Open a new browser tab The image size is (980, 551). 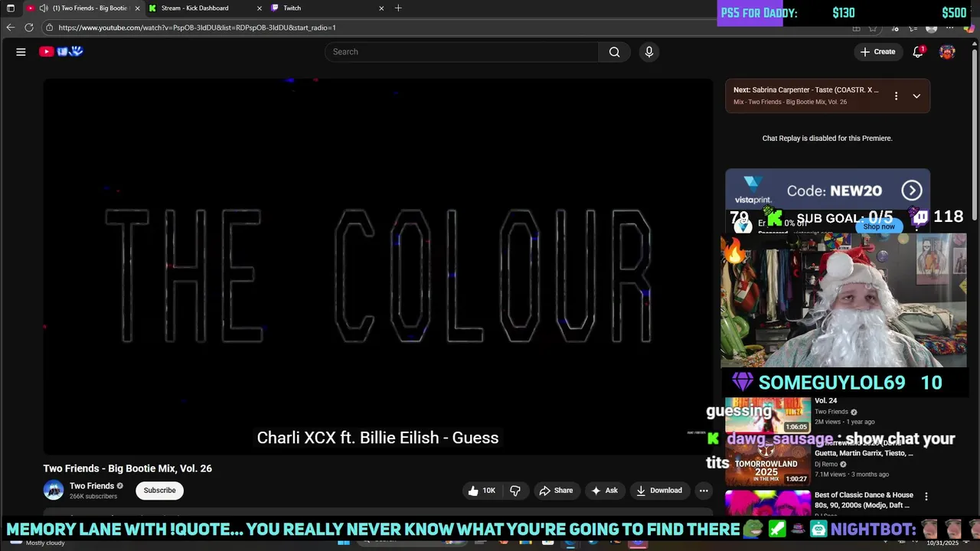pos(398,8)
